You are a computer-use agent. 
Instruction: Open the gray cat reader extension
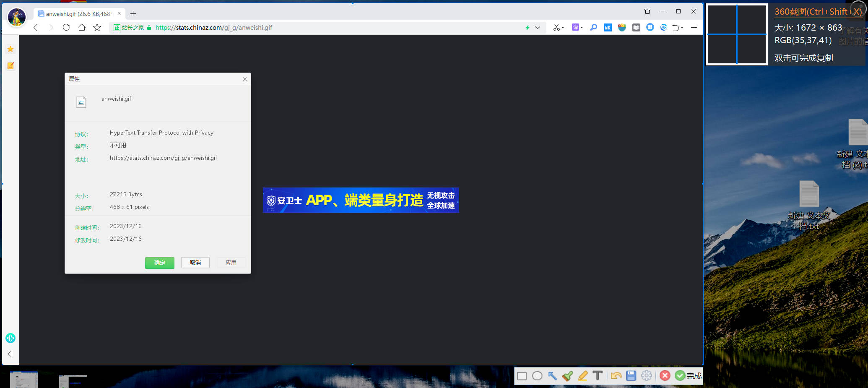click(636, 28)
